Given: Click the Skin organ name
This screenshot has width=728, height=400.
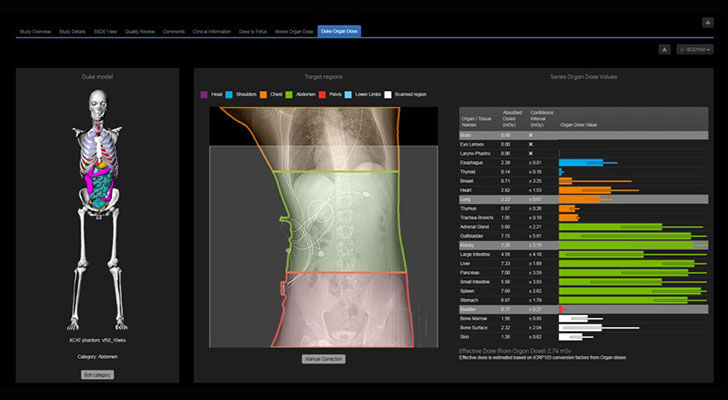Looking at the screenshot, I should pos(465,337).
